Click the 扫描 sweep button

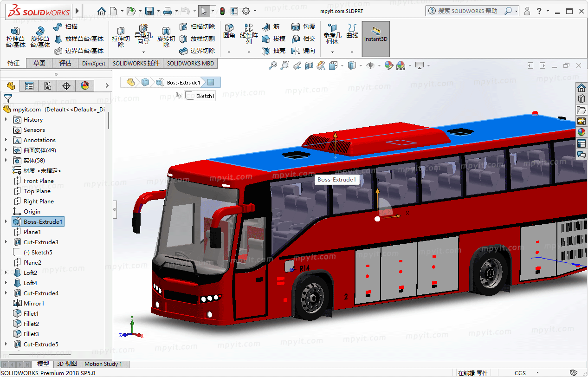[66, 27]
